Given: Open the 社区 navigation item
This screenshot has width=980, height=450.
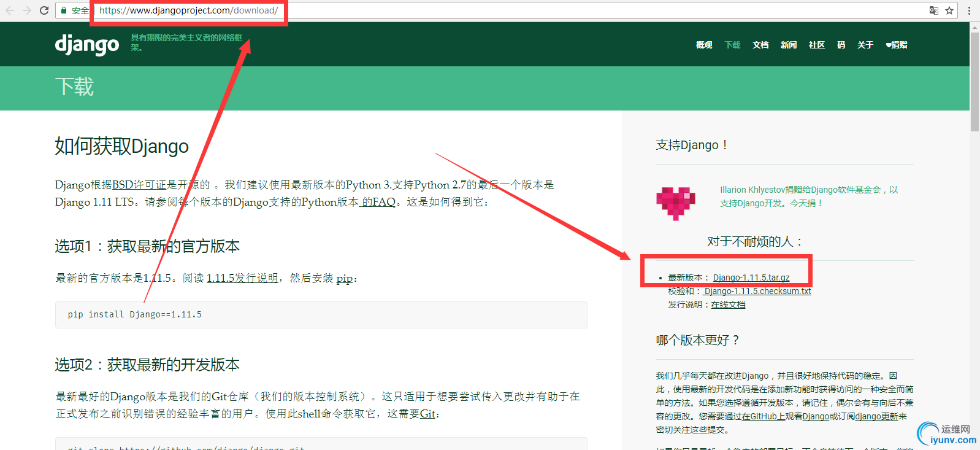Looking at the screenshot, I should 817,45.
